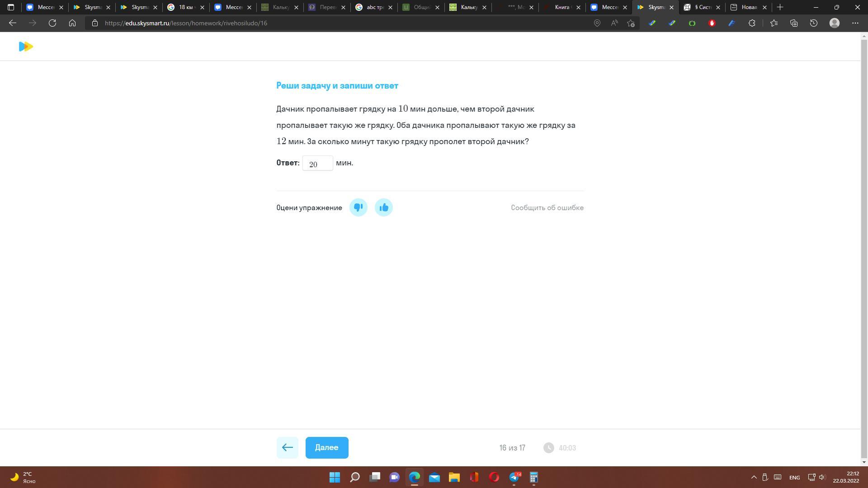Open browser settings and more menu

pos(855,23)
